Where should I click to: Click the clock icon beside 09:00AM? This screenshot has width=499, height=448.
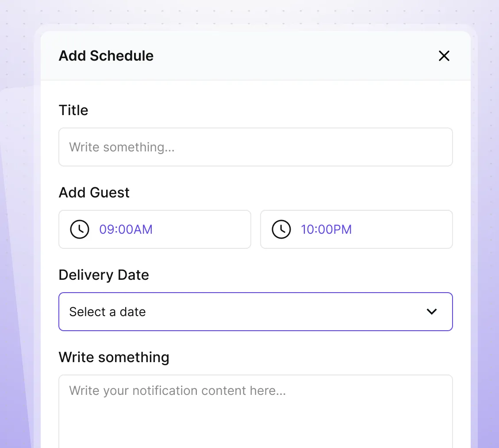pyautogui.click(x=80, y=229)
